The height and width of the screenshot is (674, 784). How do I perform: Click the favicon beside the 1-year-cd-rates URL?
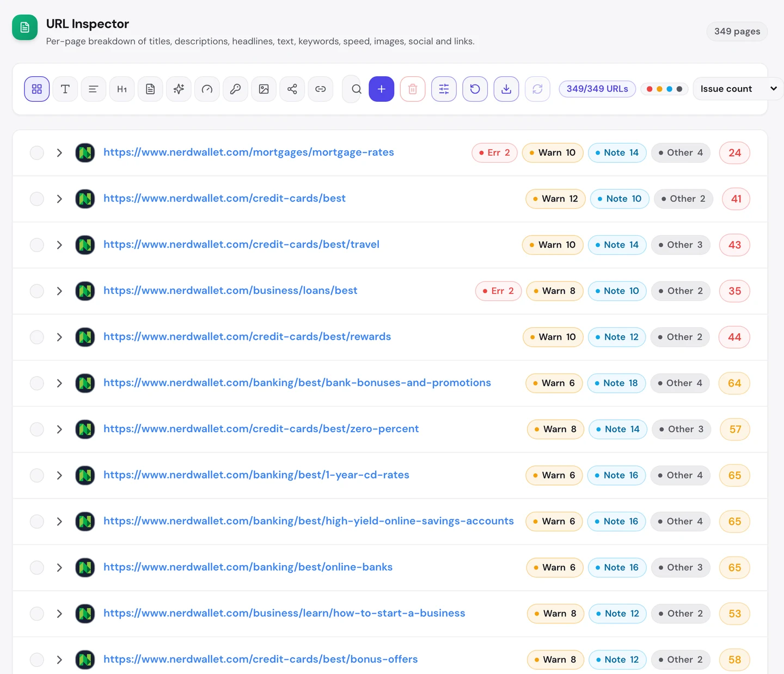tap(85, 475)
